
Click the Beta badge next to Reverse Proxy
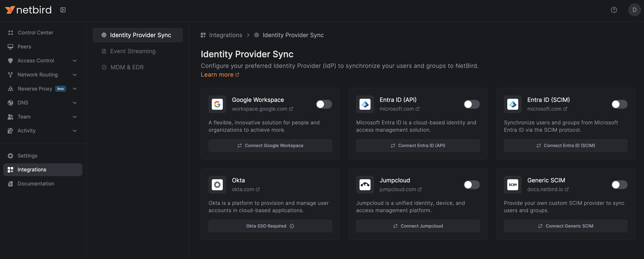(60, 89)
